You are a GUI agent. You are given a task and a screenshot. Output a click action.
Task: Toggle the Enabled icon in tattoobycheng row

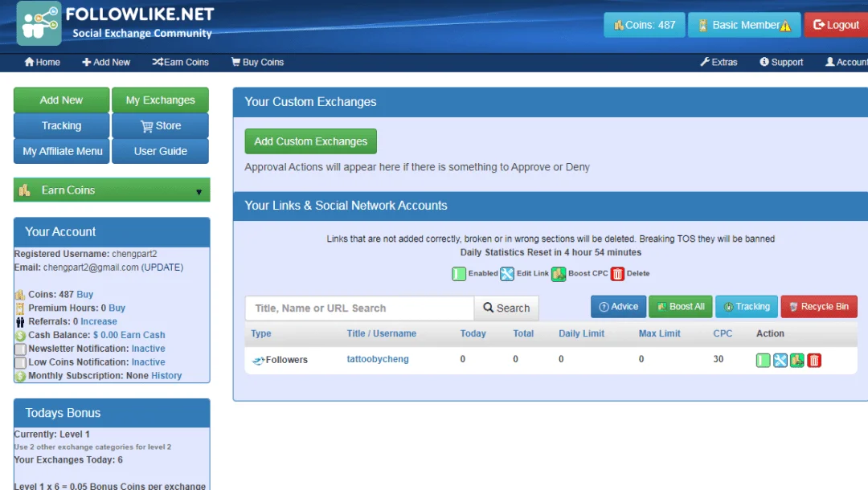click(x=763, y=361)
